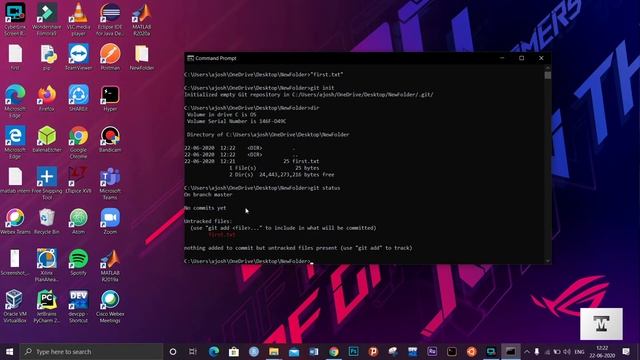
Task: Open Cortana from the taskbar
Action: [173, 351]
